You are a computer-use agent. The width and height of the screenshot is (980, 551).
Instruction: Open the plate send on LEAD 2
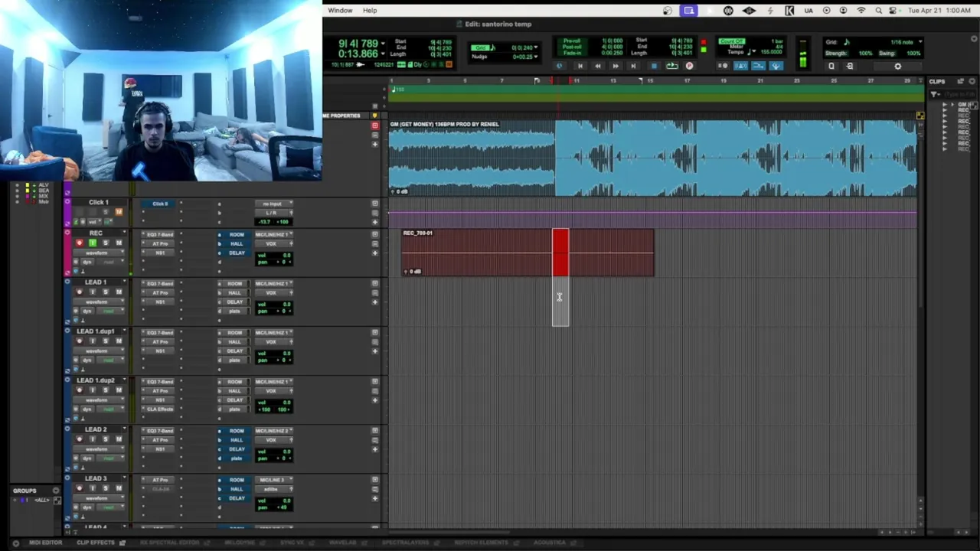point(236,458)
